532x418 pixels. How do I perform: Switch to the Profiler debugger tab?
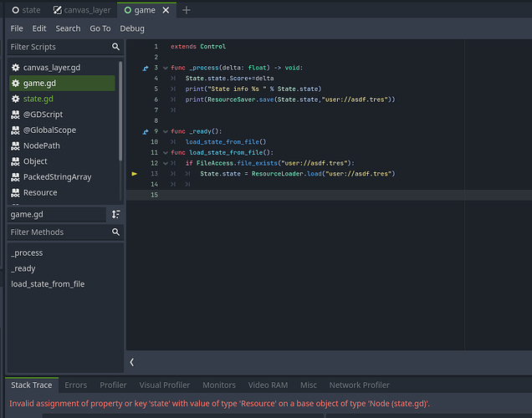[113, 385]
